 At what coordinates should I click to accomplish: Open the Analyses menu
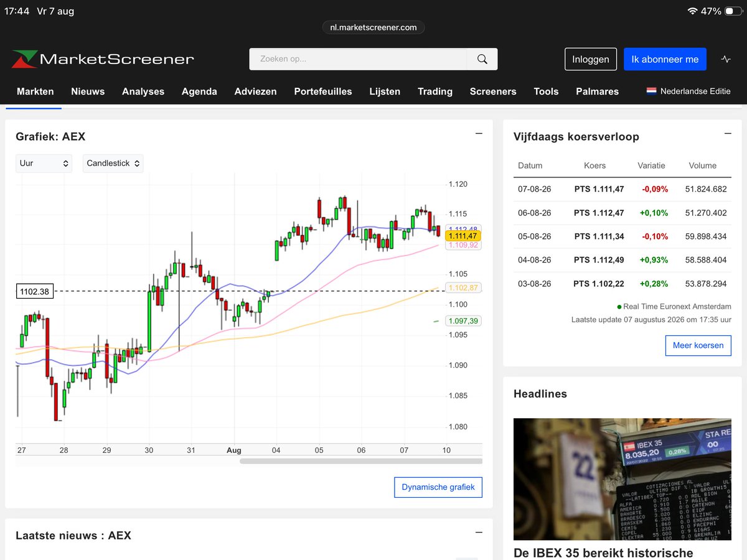point(143,91)
